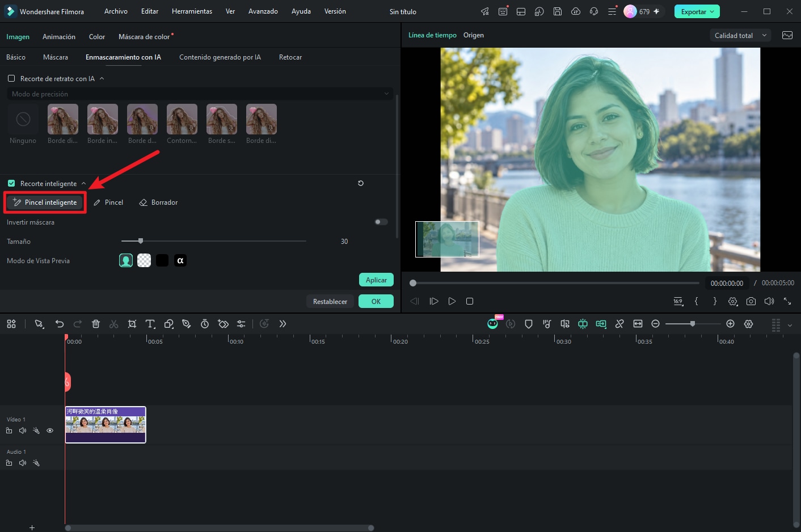
Task: Click the zoom-in plus icon on timeline
Action: (x=731, y=324)
